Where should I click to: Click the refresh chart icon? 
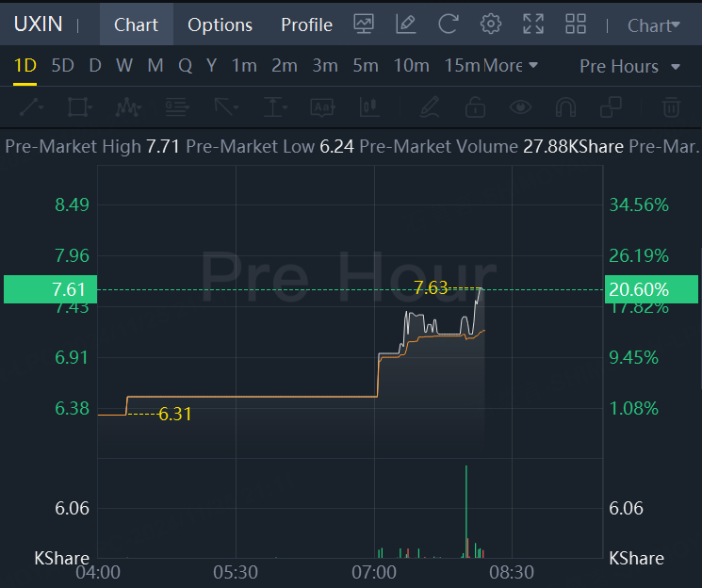[449, 24]
